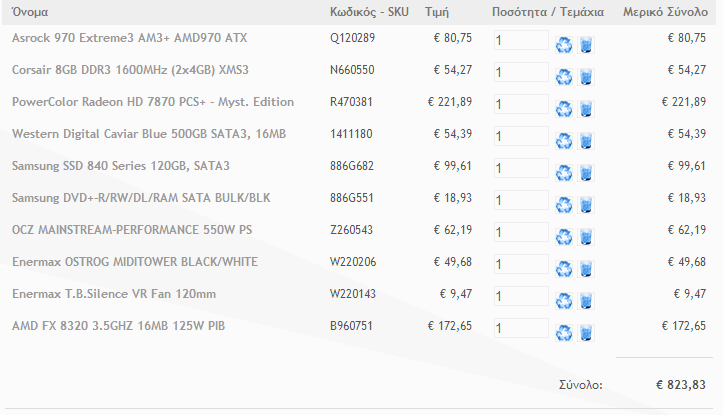Refresh quantity for OCZ 550W PS row
The height and width of the screenshot is (415, 723).
(563, 237)
